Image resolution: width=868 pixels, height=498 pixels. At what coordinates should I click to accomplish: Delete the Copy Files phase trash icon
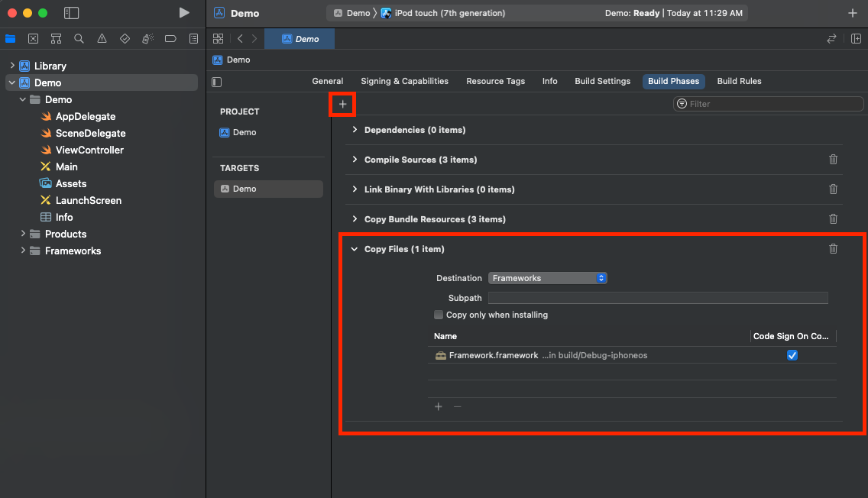click(833, 249)
